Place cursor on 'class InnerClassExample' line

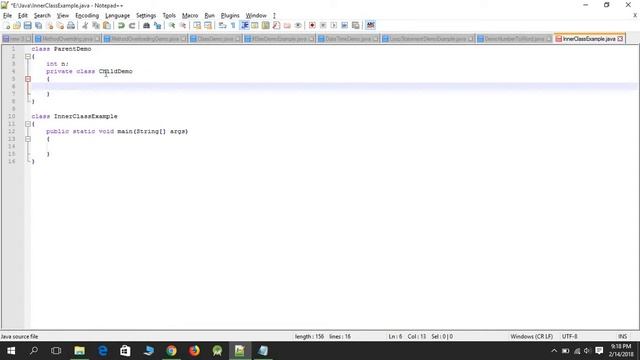pyautogui.click(x=74, y=116)
